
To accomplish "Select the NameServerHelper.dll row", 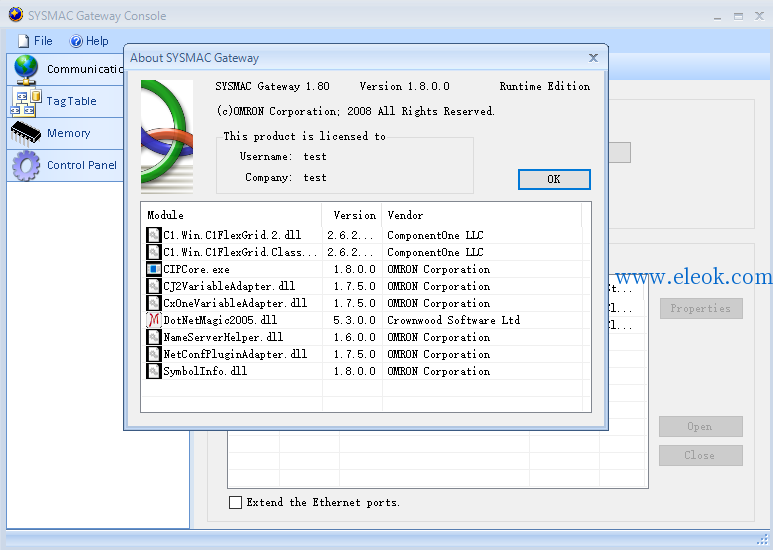I will point(364,338).
